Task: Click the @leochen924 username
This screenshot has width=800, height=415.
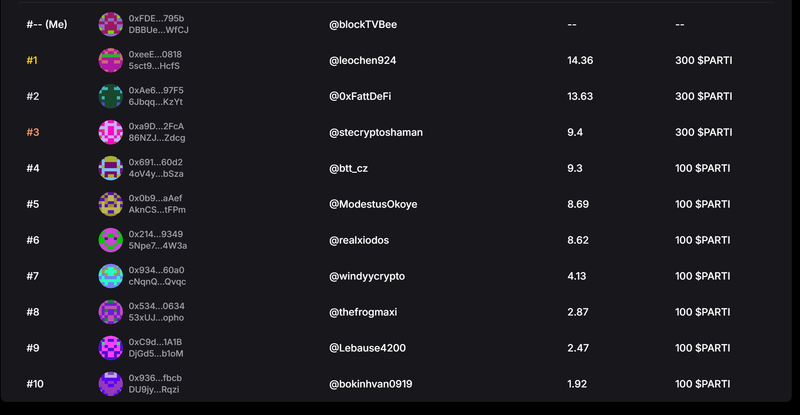Action: (x=362, y=60)
